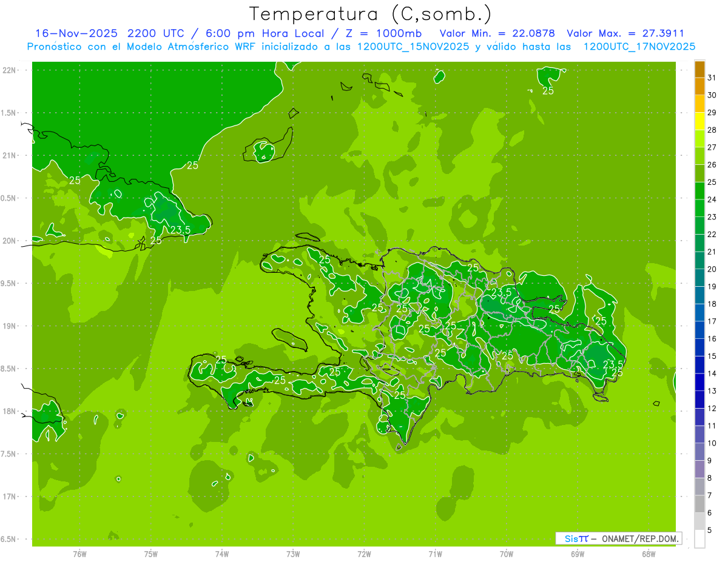Click the '76W' longitude axis label

[x=79, y=554]
